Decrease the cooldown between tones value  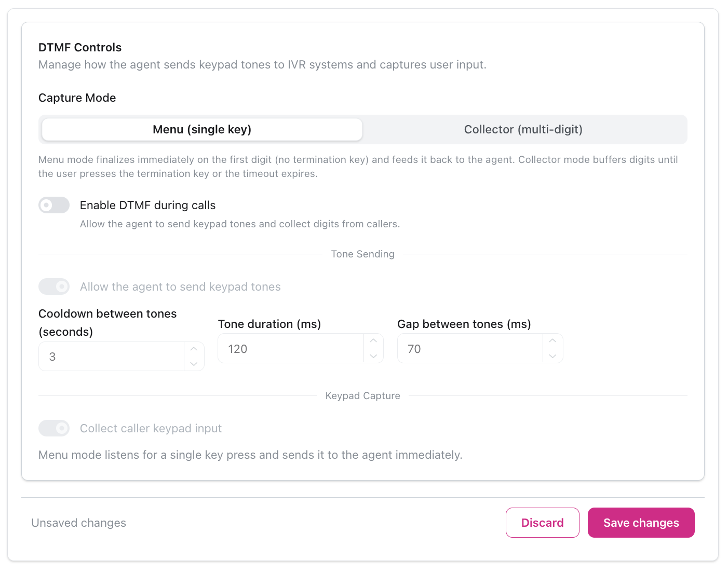(x=194, y=364)
